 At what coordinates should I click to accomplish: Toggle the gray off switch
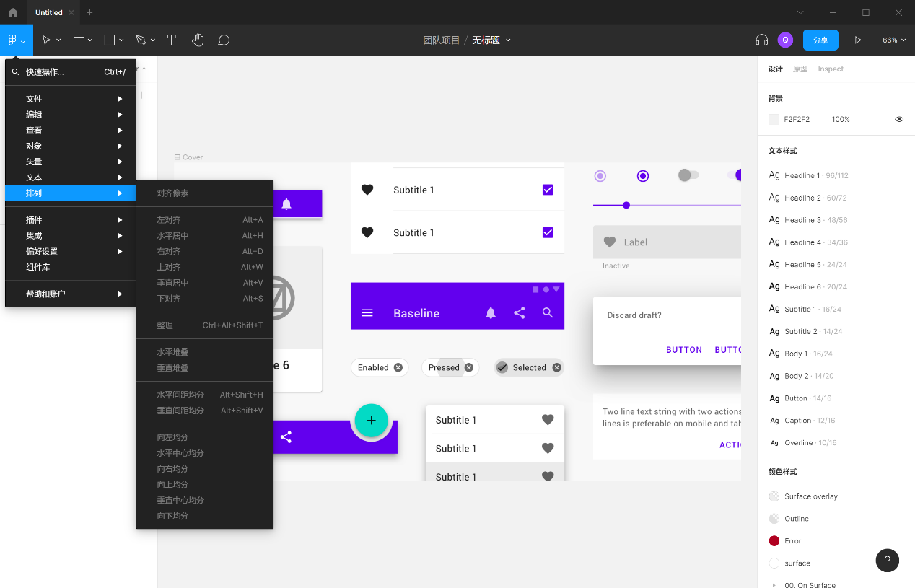[688, 175]
